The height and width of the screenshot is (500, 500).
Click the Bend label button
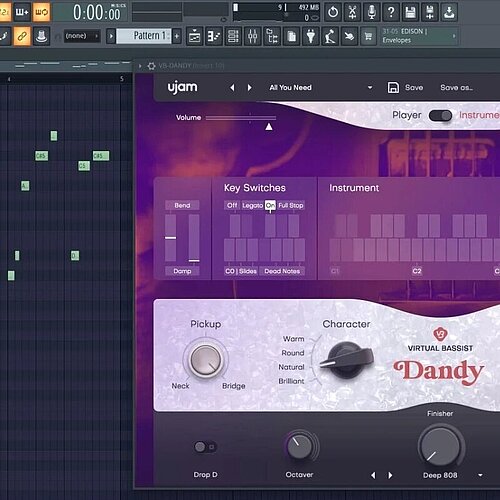click(182, 205)
